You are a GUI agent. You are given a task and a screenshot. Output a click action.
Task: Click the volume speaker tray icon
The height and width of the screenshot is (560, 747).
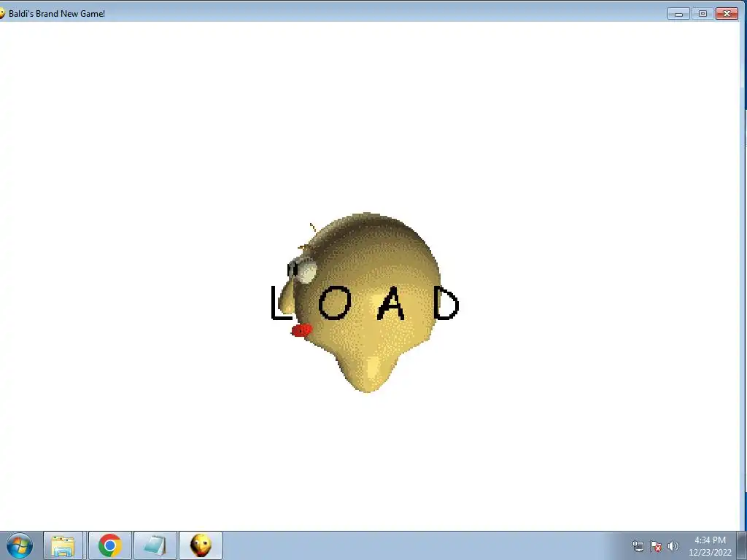(673, 546)
